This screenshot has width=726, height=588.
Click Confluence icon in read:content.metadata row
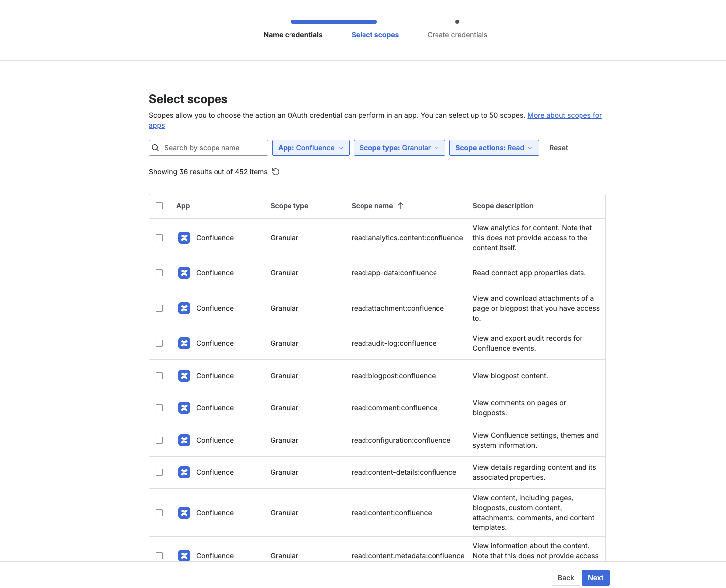point(184,556)
